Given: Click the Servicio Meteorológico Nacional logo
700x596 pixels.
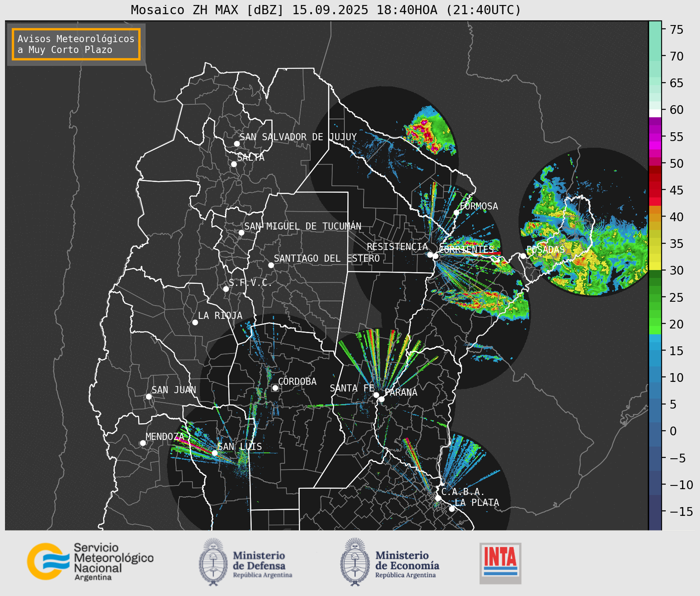Looking at the screenshot, I should tap(91, 561).
